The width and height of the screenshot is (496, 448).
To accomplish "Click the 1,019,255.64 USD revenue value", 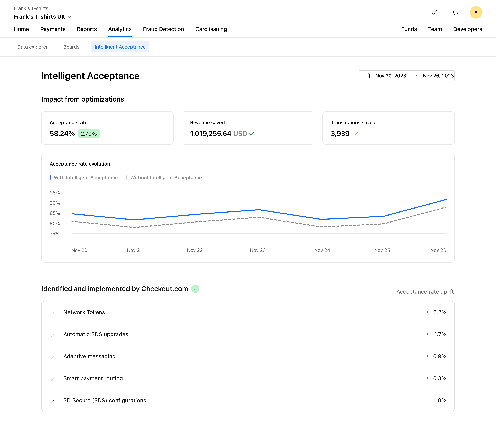I will (218, 134).
